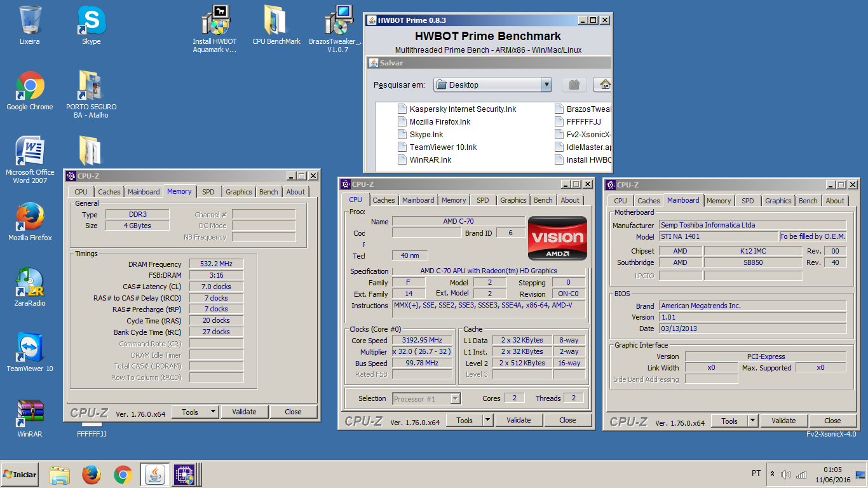Screen dimensions: 868x488
Task: Open the Lixeira recycle bin desktop icon
Action: (30, 25)
